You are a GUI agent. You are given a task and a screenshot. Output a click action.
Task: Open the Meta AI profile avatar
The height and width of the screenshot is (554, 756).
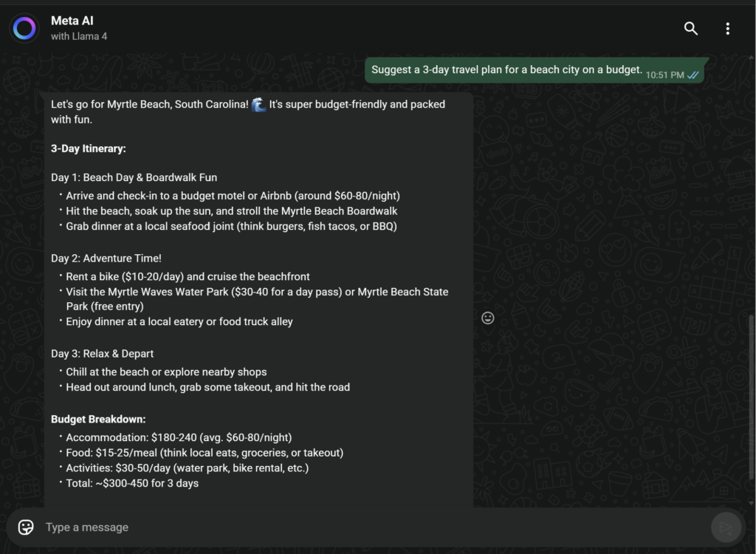pyautogui.click(x=24, y=28)
